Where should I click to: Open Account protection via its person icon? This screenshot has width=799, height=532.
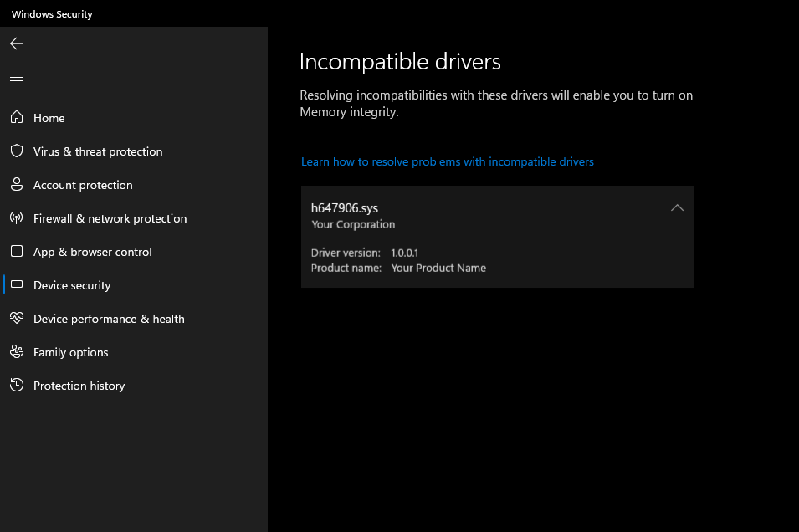coord(16,184)
